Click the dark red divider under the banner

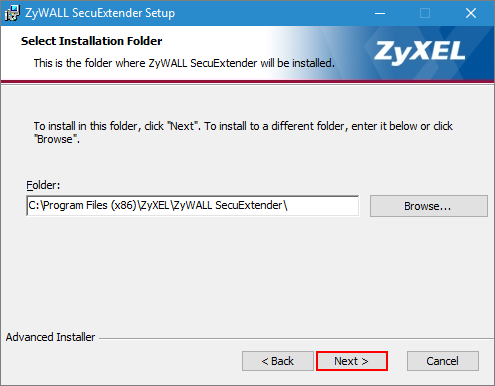[x=247, y=81]
